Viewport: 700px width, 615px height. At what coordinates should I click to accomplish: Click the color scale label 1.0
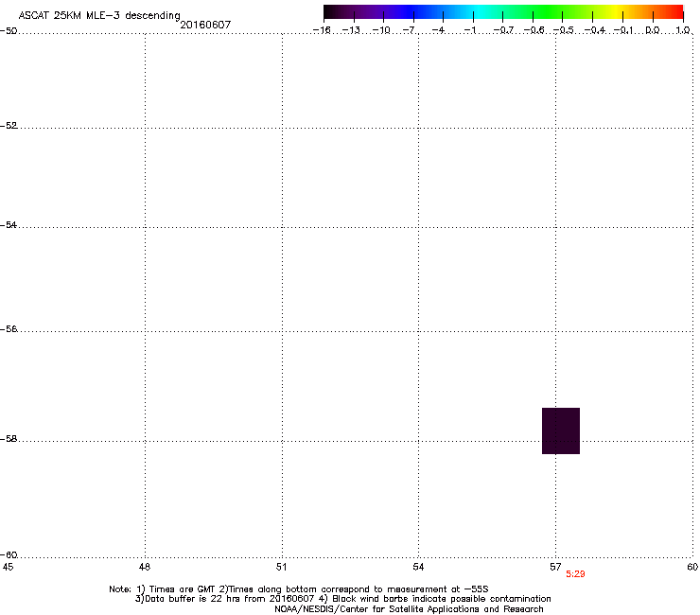[683, 30]
